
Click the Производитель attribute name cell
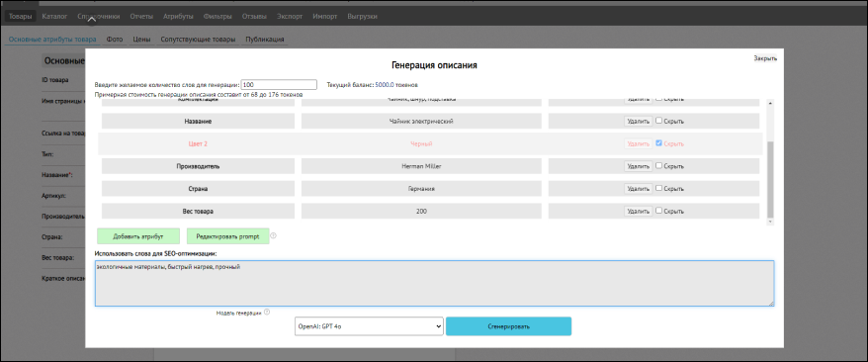tap(198, 166)
